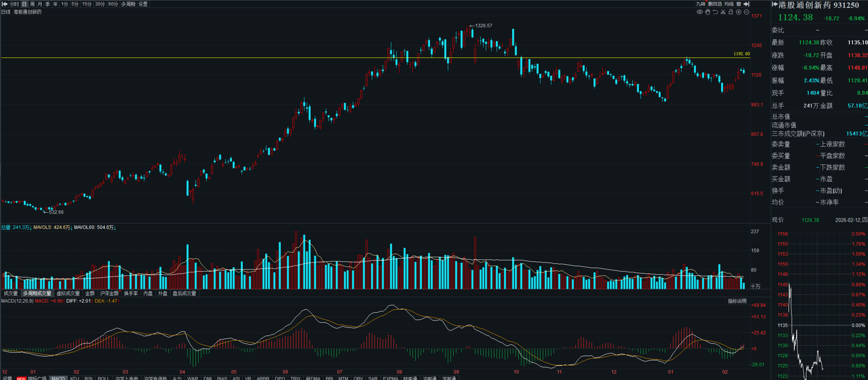Collapse chart with top-left arrow icon

[x=5, y=4]
